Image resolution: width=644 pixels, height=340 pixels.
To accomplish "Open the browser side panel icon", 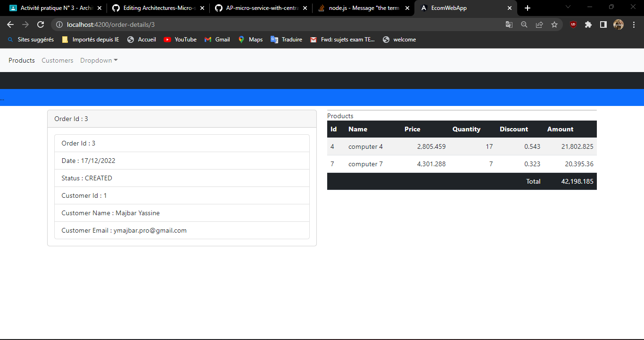I will pyautogui.click(x=603, y=24).
